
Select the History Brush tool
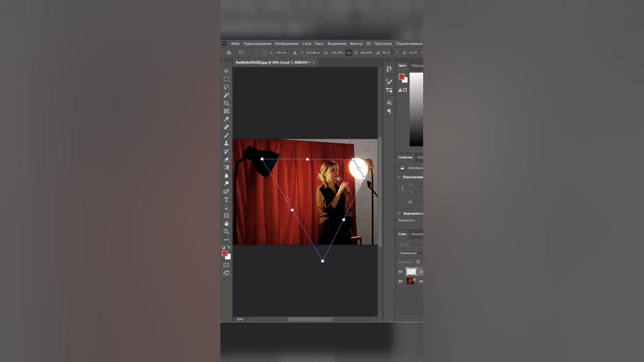[226, 151]
